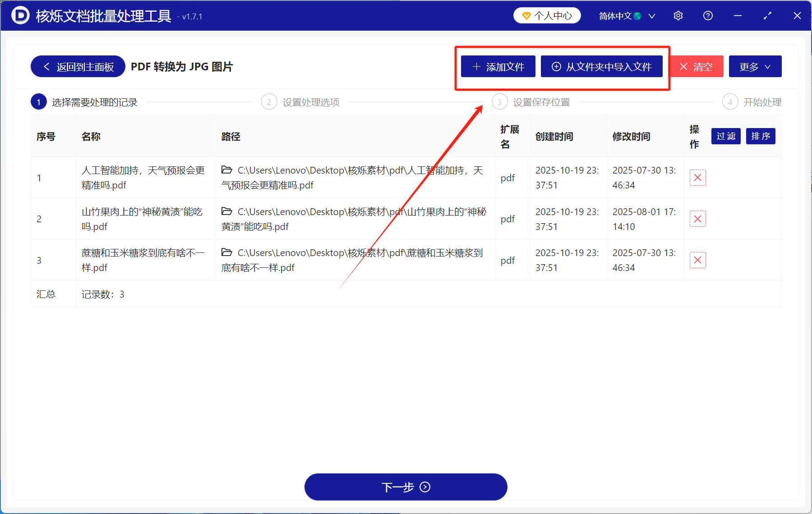This screenshot has width=812, height=514.
Task: Click the 下一步 button
Action: point(406,487)
